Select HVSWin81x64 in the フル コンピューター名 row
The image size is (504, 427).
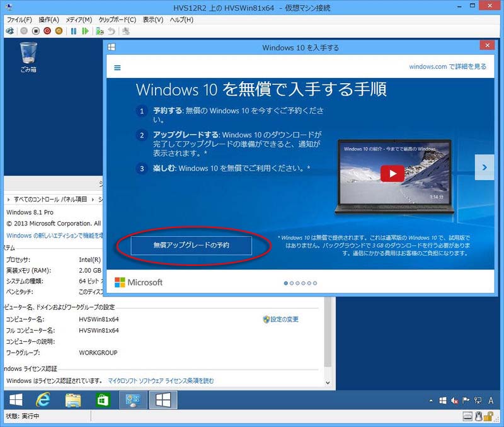point(99,331)
